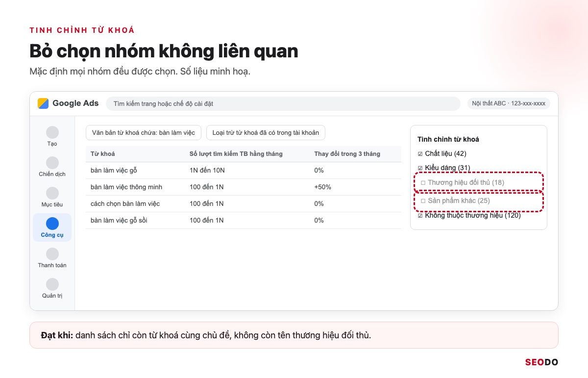Sort by the Từ khoá column header
This screenshot has height=378, width=588.
click(103, 154)
